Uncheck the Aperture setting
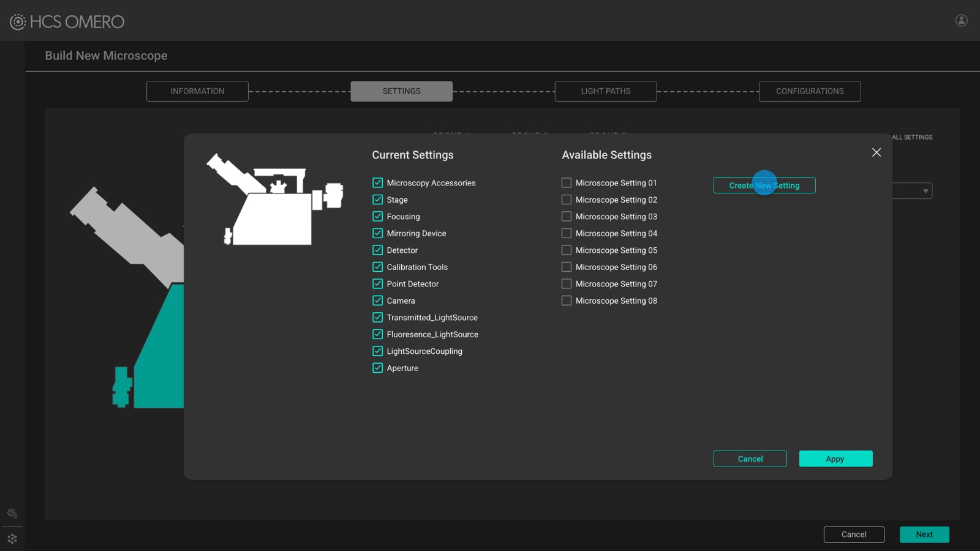The height and width of the screenshot is (551, 980). 377,368
